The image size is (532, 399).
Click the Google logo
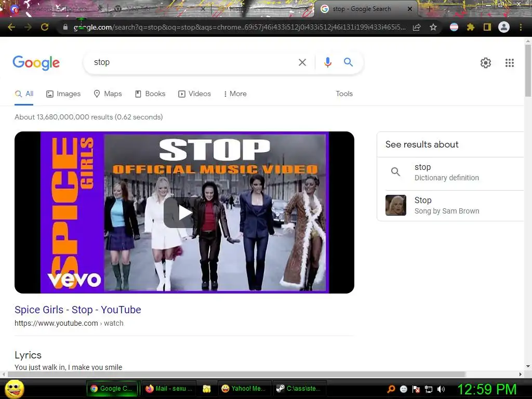pos(36,63)
